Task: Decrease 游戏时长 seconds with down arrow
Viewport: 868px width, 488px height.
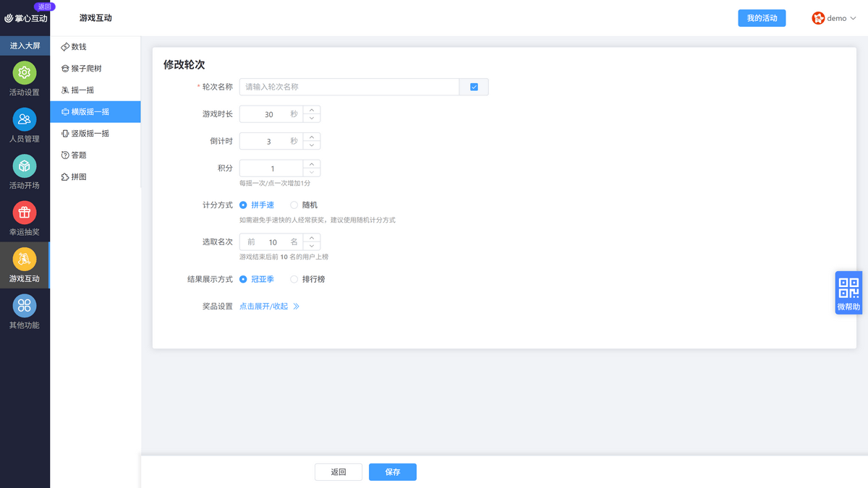Action: [312, 119]
